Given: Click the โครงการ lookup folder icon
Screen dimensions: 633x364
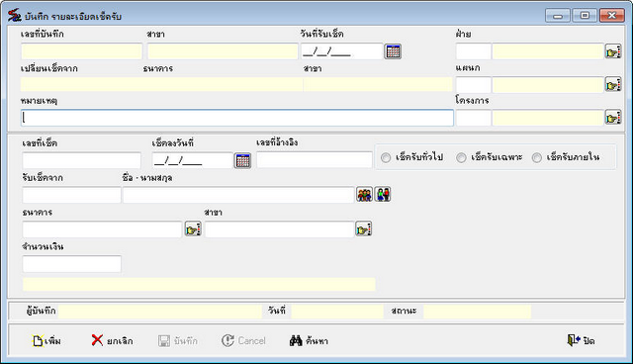Looking at the screenshot, I should (613, 118).
